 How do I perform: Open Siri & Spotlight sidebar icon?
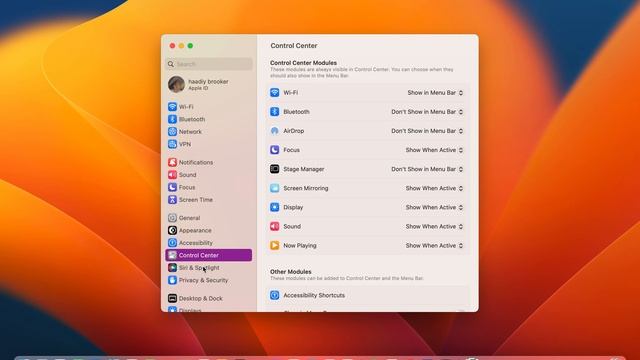coord(172,267)
